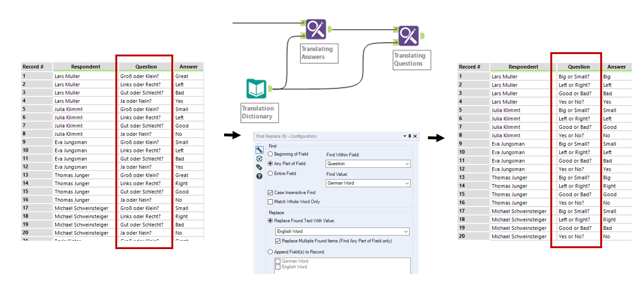Click the R input anchor on Translating Questions
644x290 pixels.
pos(396,42)
